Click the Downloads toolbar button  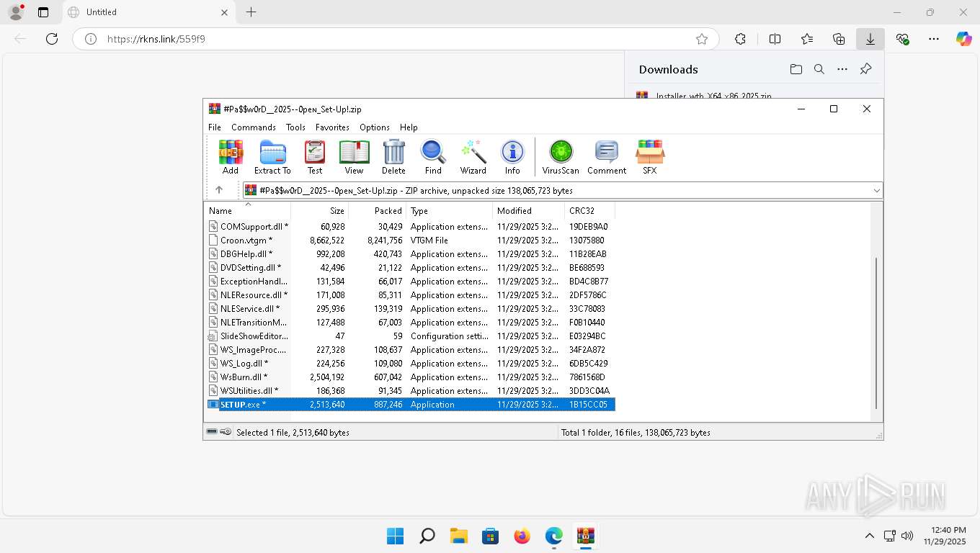click(x=870, y=39)
